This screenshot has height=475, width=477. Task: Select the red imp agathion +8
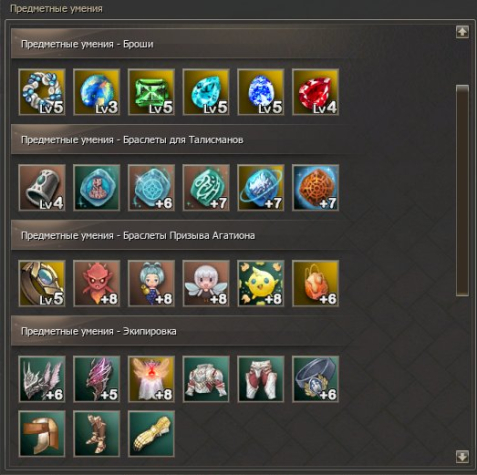point(97,283)
